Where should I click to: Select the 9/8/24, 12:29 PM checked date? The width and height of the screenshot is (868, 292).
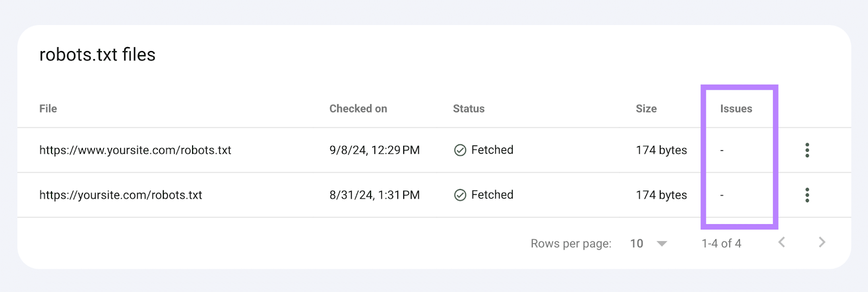[374, 150]
